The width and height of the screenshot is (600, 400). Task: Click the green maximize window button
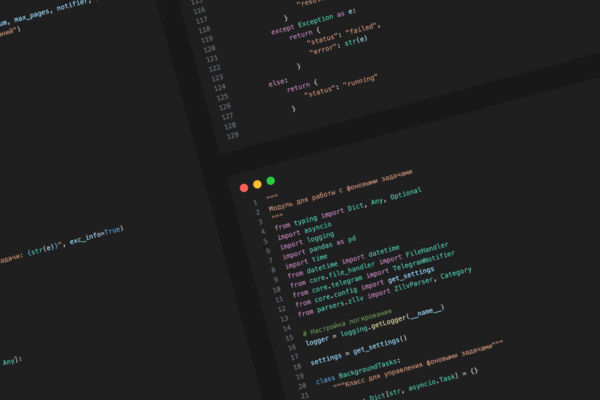271,181
